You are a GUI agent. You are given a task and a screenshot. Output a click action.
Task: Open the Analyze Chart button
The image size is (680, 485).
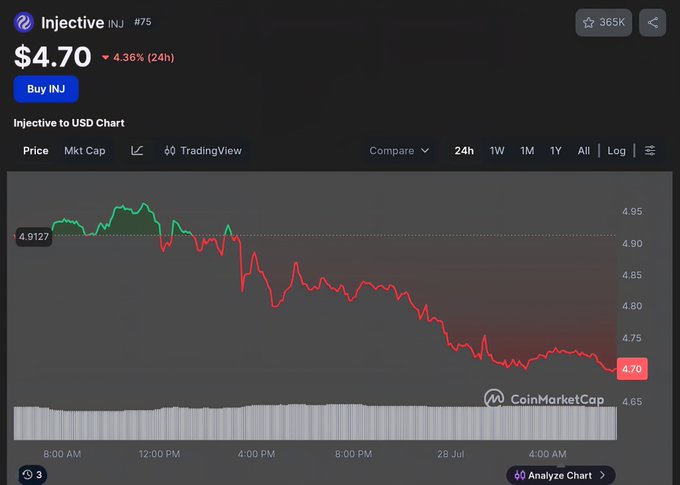tap(560, 475)
